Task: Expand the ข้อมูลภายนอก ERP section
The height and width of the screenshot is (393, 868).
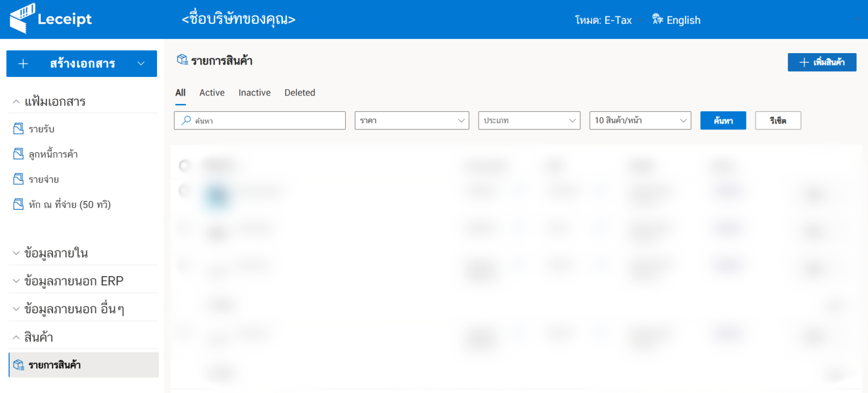Action: (16, 281)
